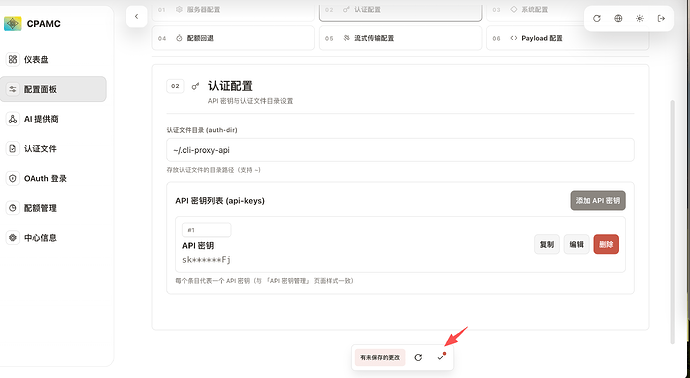The width and height of the screenshot is (690, 378).
Task: Click the bottom reset changes icon
Action: click(418, 357)
